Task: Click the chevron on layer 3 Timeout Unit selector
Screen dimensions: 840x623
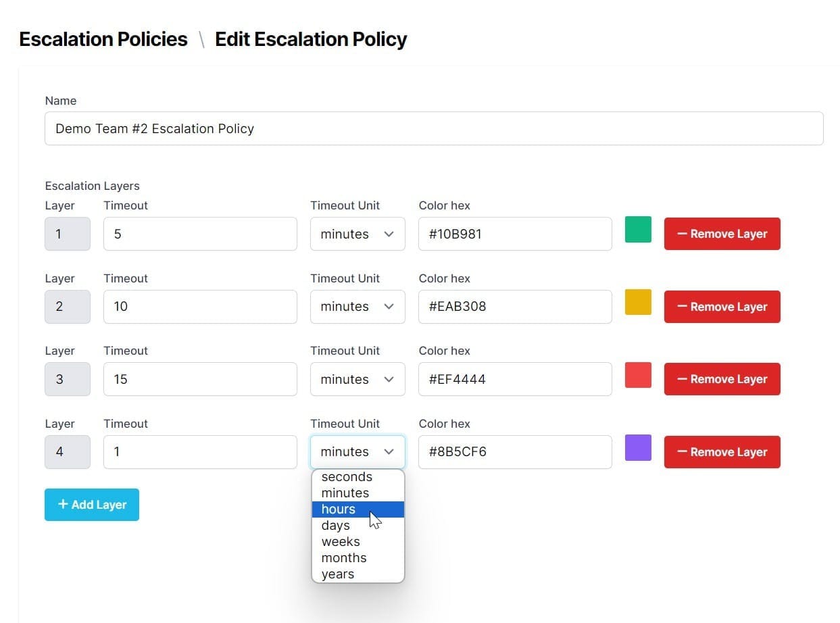Action: click(390, 379)
